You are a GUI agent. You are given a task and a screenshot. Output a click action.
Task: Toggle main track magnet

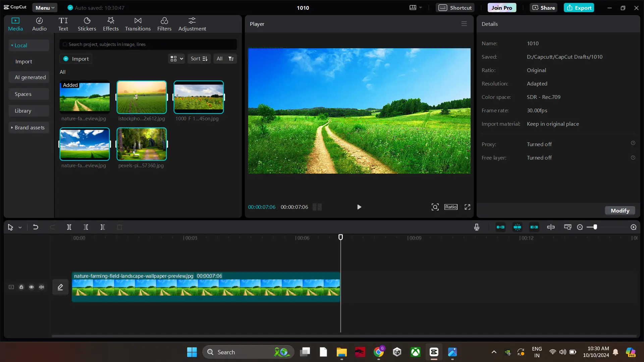(500, 227)
